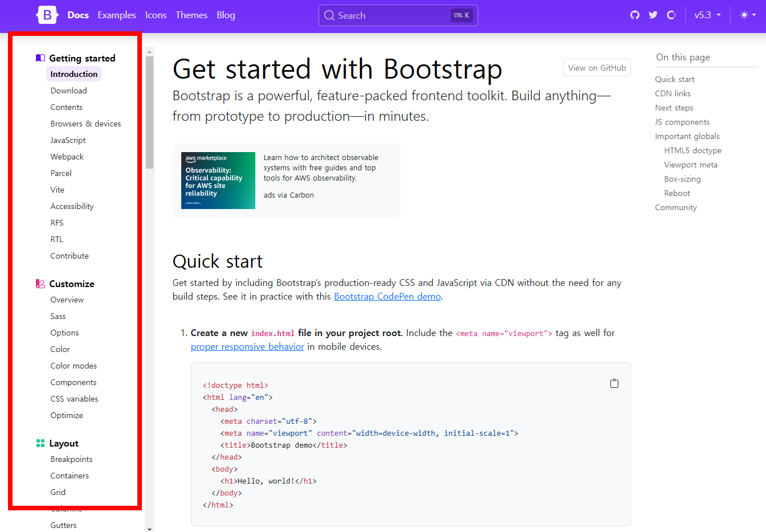
Task: Open the Bootstrap CodePen demo link
Action: (388, 296)
